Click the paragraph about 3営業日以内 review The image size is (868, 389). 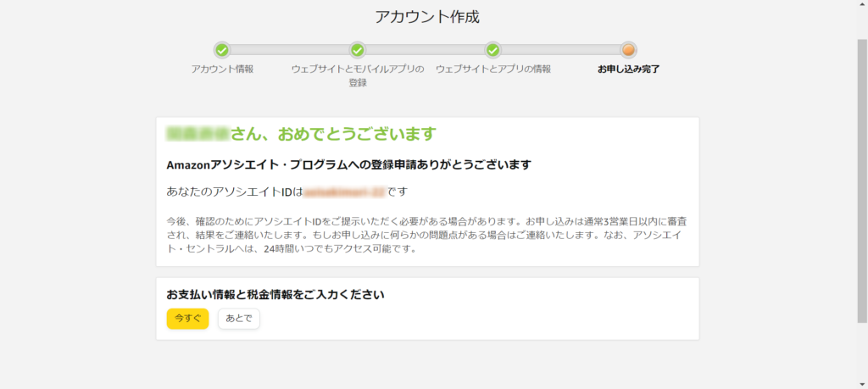(427, 235)
